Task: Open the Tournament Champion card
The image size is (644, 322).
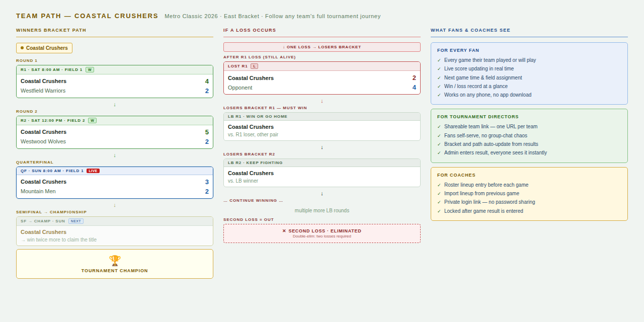Action: (115, 264)
